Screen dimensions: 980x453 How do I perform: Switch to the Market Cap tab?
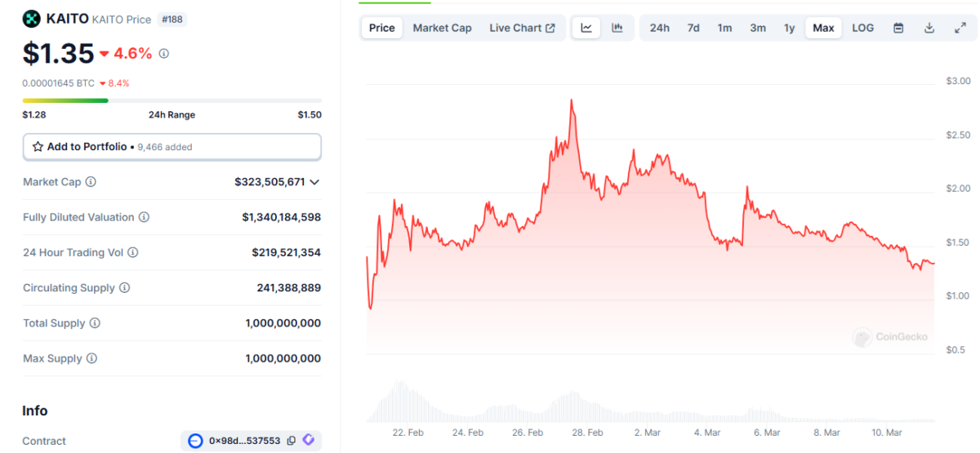click(442, 28)
